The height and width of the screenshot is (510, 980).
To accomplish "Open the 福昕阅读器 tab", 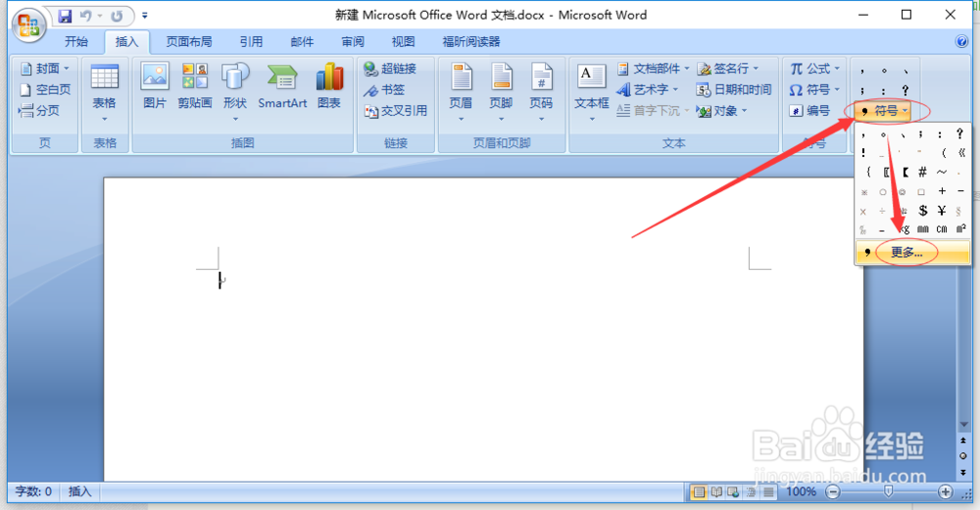I will click(471, 42).
